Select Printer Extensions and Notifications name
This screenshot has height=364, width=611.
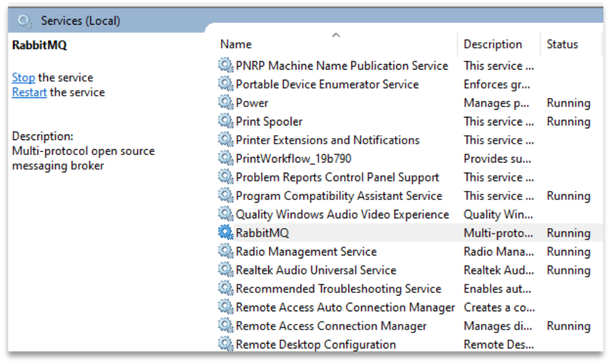tap(327, 140)
